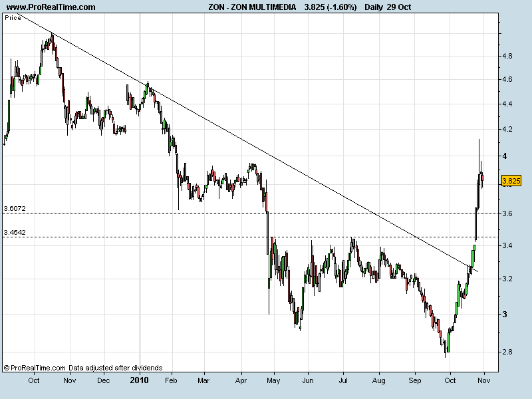
Task: Click the Apr label on time axis
Action: [241, 380]
